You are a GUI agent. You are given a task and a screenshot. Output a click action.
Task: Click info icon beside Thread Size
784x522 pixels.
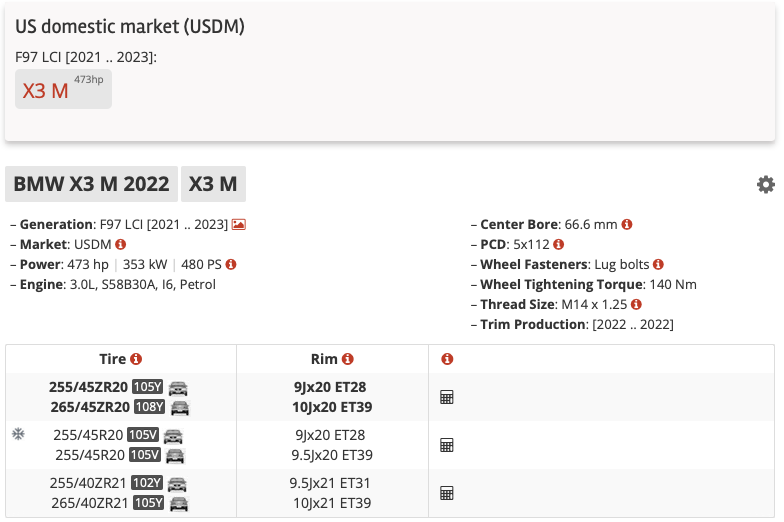click(x=635, y=304)
